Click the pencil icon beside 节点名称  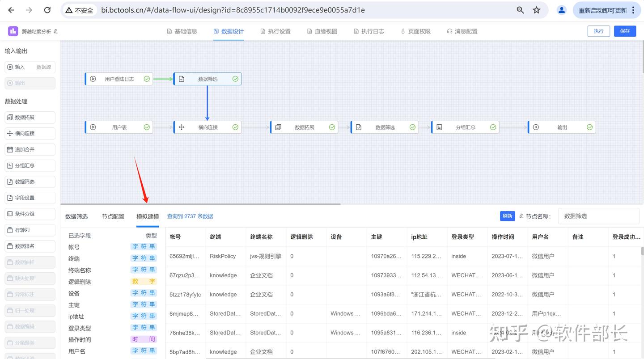pyautogui.click(x=522, y=216)
